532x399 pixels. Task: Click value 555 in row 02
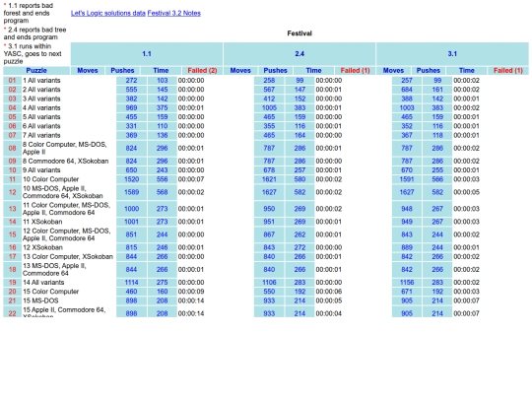(x=131, y=90)
